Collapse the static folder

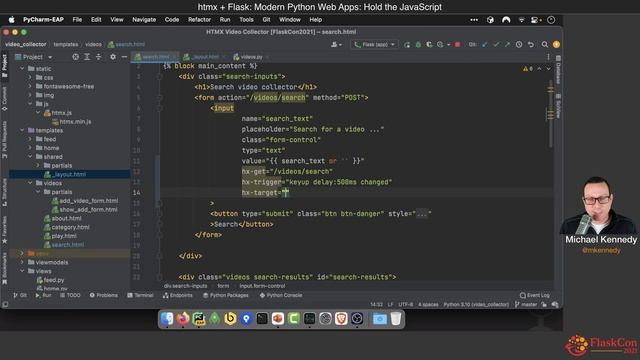point(22,69)
